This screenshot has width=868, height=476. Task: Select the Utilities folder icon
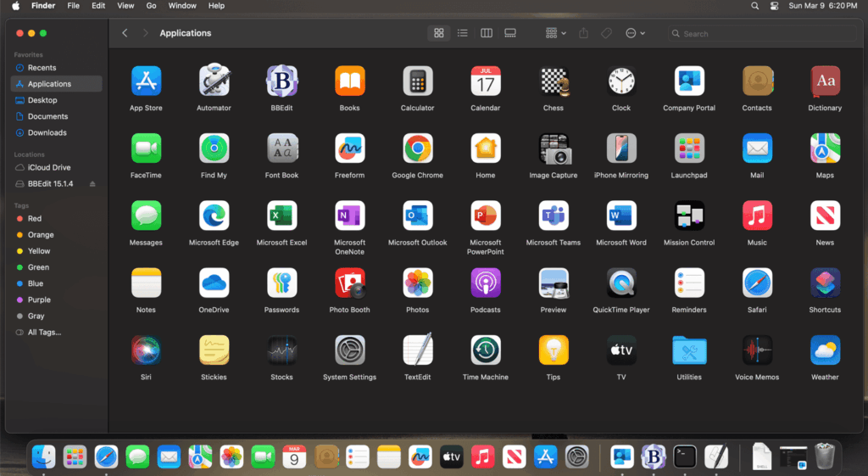(x=688, y=350)
